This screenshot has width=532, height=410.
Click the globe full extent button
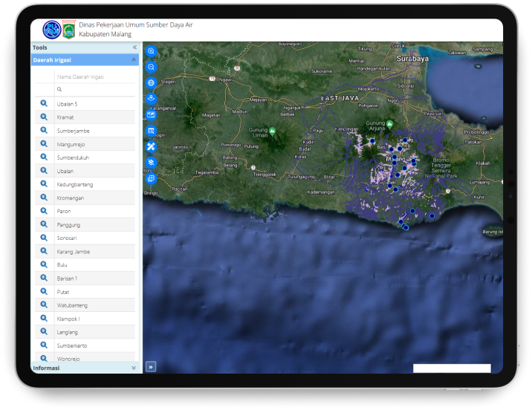152,82
